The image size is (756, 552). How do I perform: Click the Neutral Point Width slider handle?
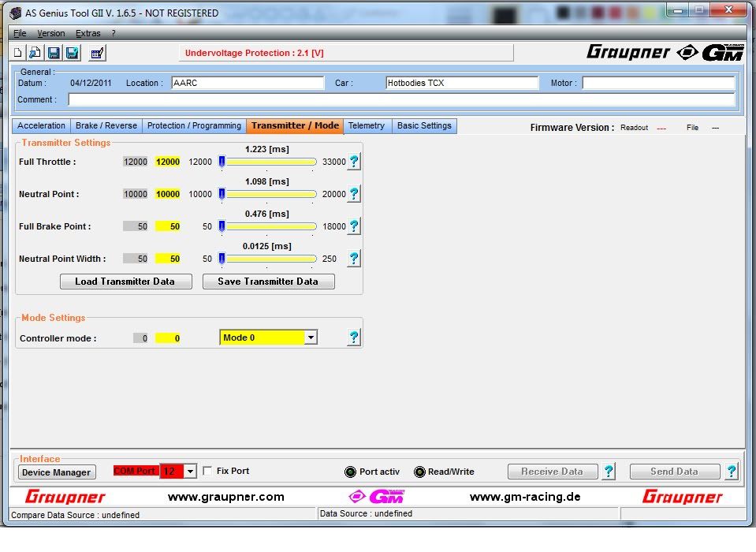[222, 259]
